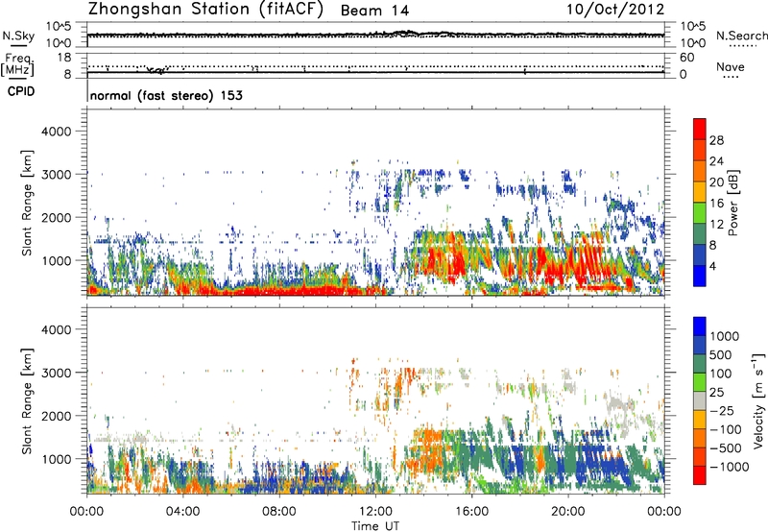Click the "N.Search" legend label
This screenshot has width=768, height=532.
click(x=742, y=36)
